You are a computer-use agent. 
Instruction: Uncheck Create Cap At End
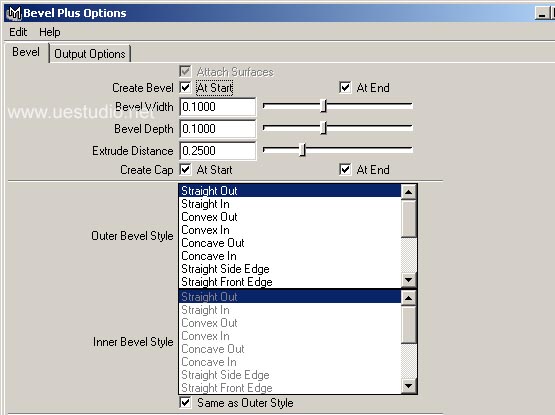345,170
